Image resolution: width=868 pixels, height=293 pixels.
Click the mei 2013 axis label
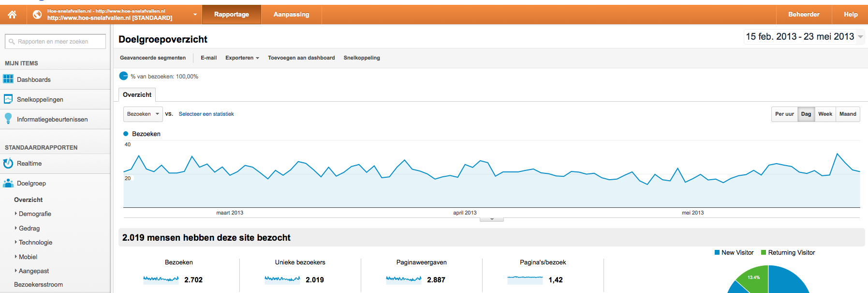tap(692, 213)
